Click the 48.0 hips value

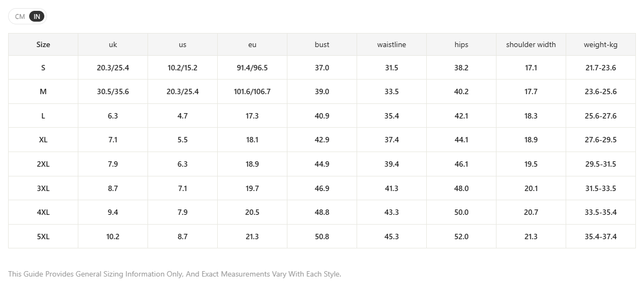461,188
